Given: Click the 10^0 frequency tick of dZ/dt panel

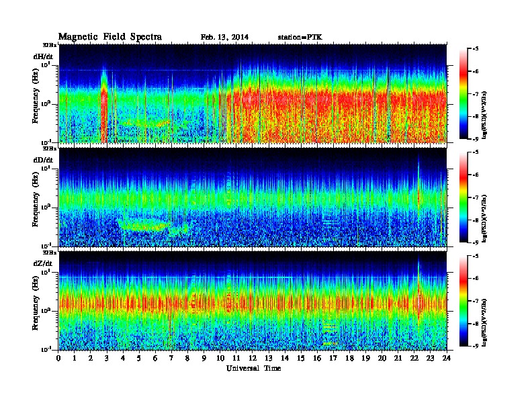Looking at the screenshot, I should click(46, 311).
